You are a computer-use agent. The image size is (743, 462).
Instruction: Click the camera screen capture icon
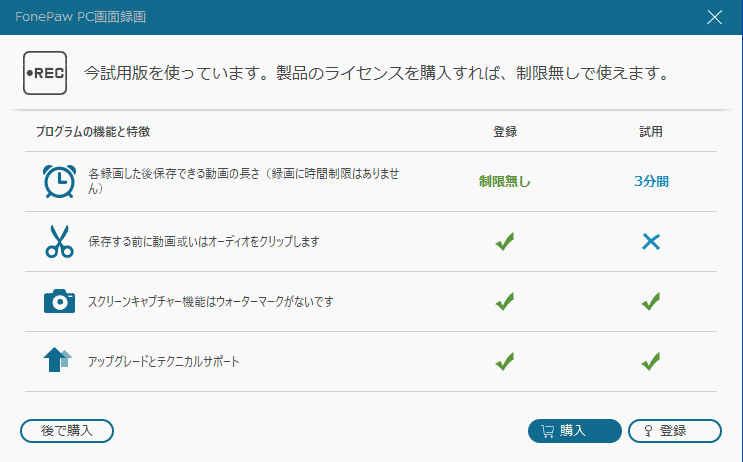[x=59, y=300]
